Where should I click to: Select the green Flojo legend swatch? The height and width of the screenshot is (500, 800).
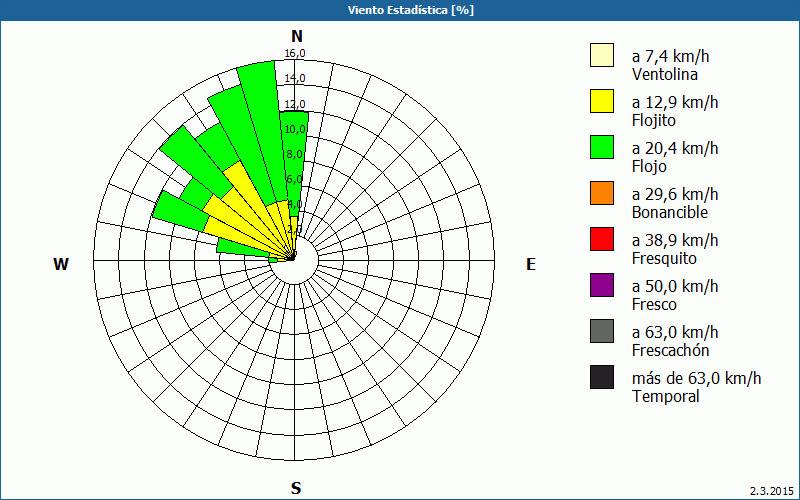pos(602,147)
